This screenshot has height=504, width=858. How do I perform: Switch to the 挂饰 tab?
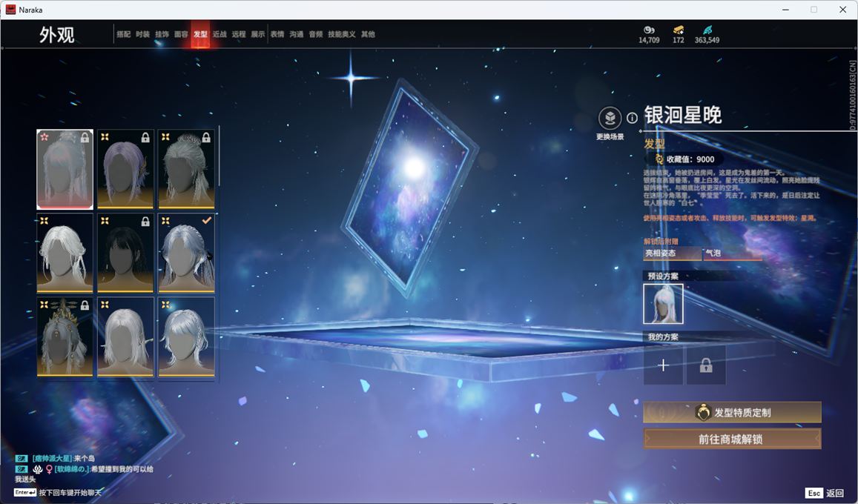pos(162,34)
